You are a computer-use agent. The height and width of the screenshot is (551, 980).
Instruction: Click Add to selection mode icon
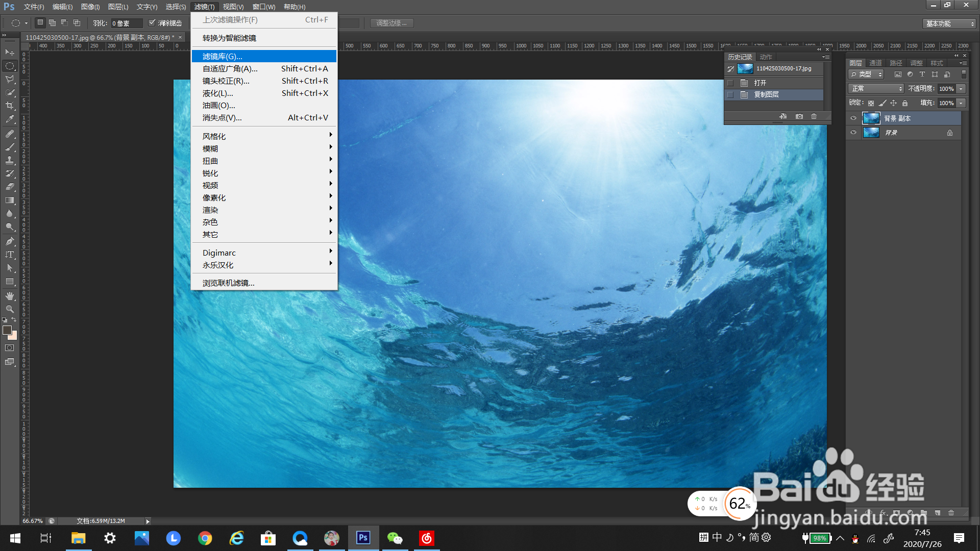click(x=52, y=23)
